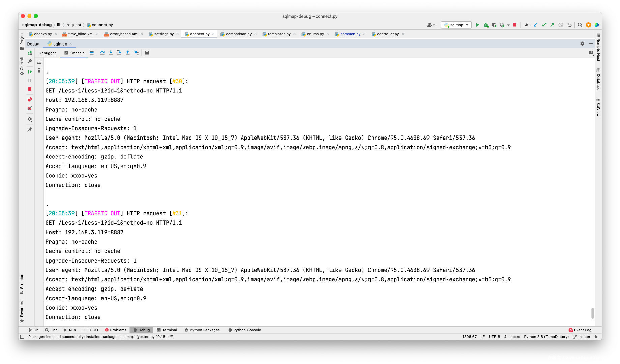Click the sqlmap-debug breadcrumb
Screen dimensions: 620x364
click(37, 25)
